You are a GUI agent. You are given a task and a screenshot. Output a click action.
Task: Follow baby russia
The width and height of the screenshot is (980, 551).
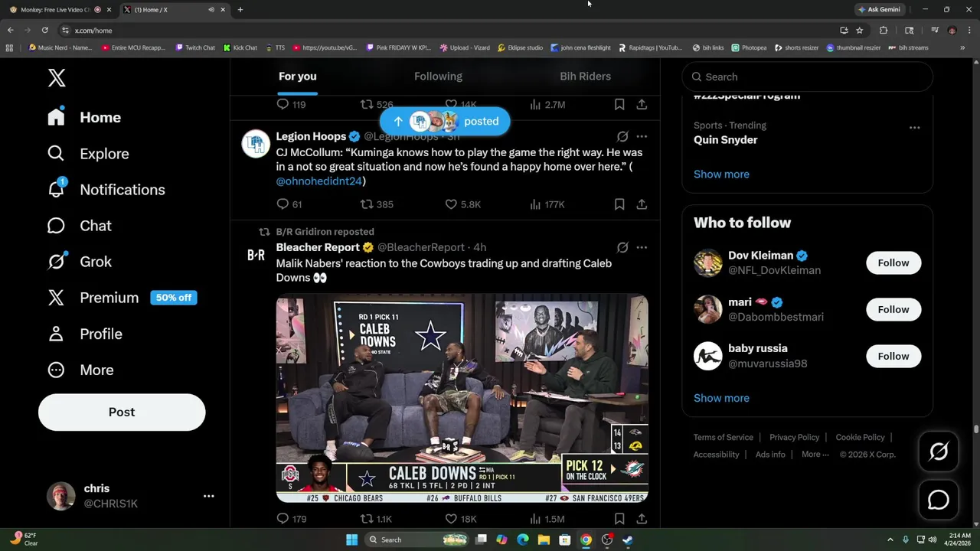tap(893, 357)
